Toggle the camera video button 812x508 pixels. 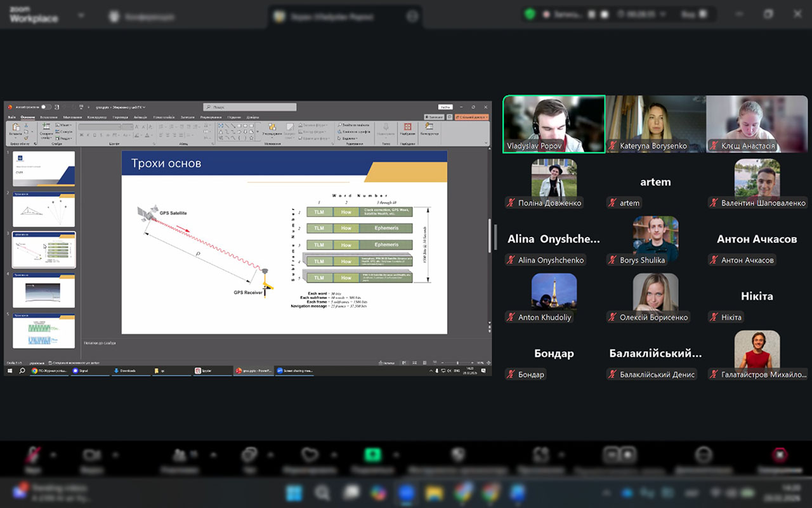(x=93, y=455)
